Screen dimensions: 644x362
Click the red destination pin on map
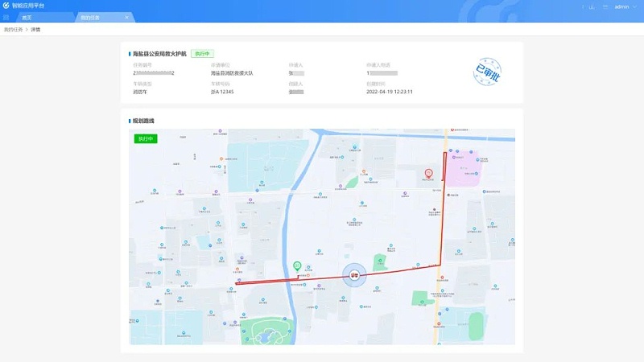click(428, 173)
